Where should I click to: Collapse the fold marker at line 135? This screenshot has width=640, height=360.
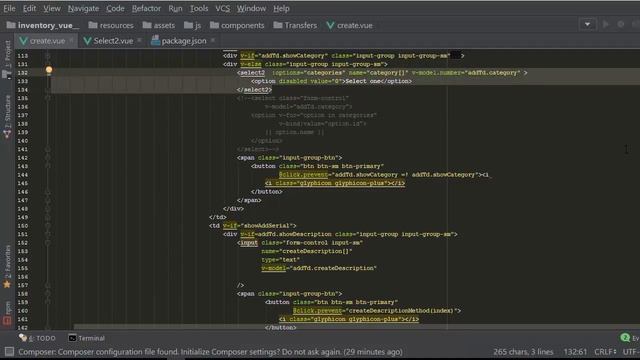click(48, 98)
